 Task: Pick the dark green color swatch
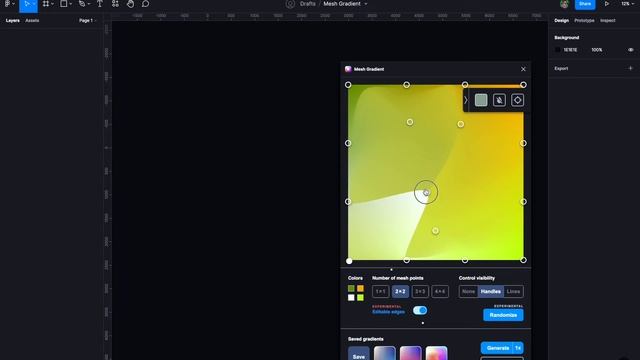pos(351,289)
